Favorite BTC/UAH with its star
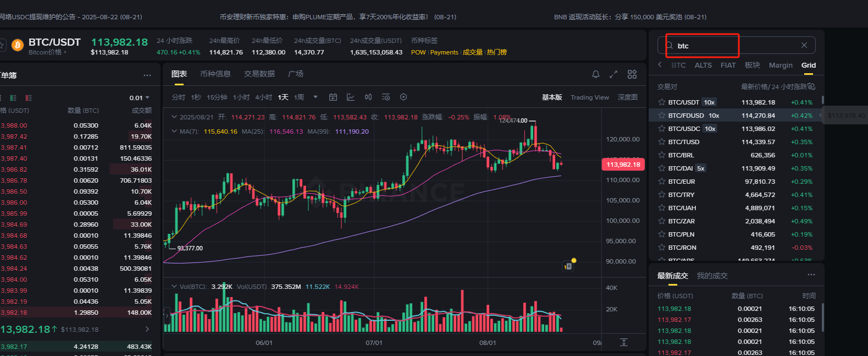This screenshot has width=868, height=356. coord(662,208)
